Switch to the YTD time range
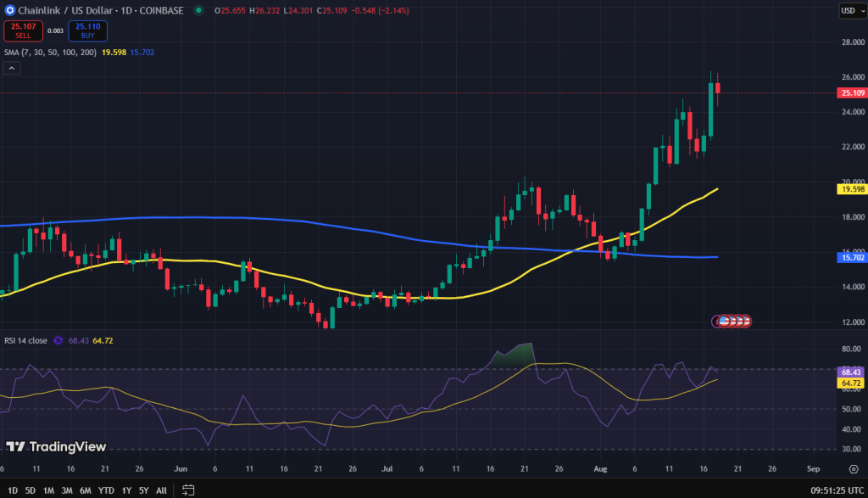 [x=106, y=490]
